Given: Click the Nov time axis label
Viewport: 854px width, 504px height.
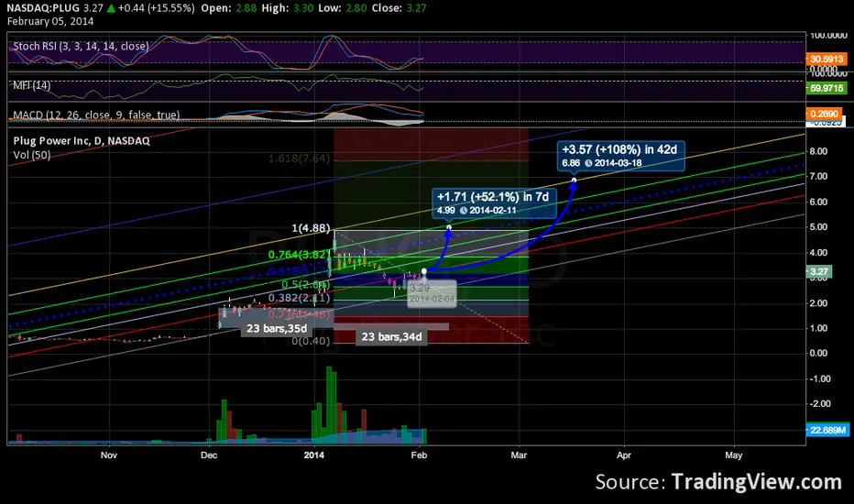Looking at the screenshot, I should (109, 455).
